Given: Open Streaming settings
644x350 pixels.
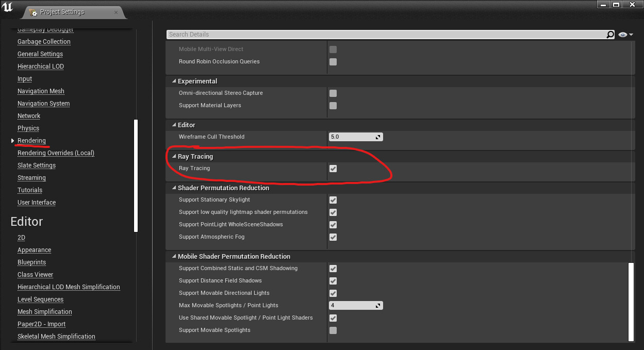Looking at the screenshot, I should tap(31, 178).
